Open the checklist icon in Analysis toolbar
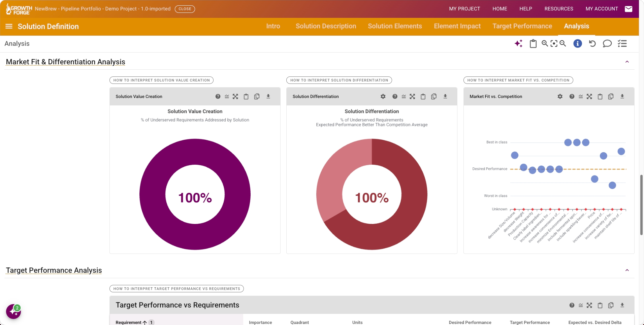 [622, 43]
